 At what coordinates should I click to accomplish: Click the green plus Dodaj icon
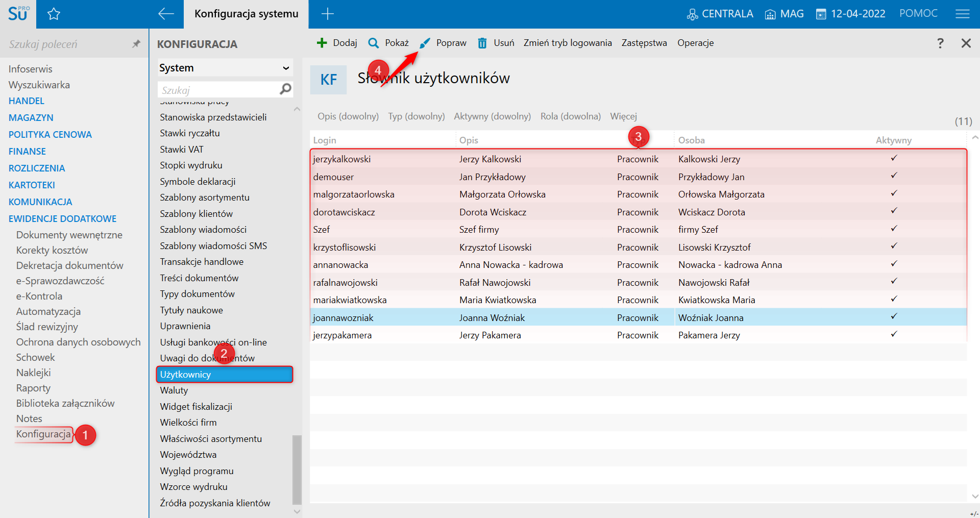tap(322, 43)
